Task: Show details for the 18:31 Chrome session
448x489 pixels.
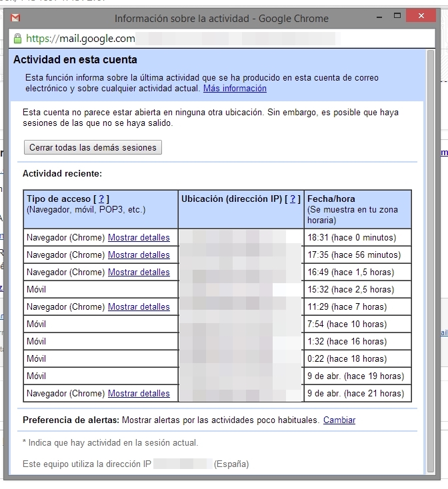Action: 139,238
